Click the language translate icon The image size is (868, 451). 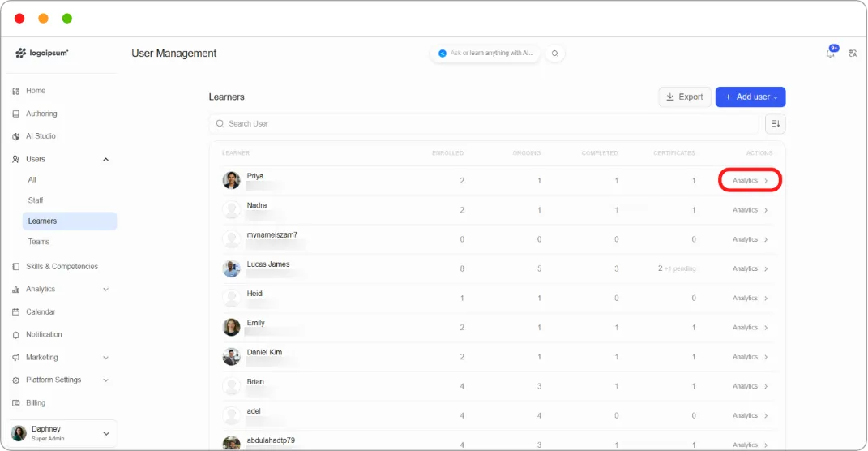point(853,54)
